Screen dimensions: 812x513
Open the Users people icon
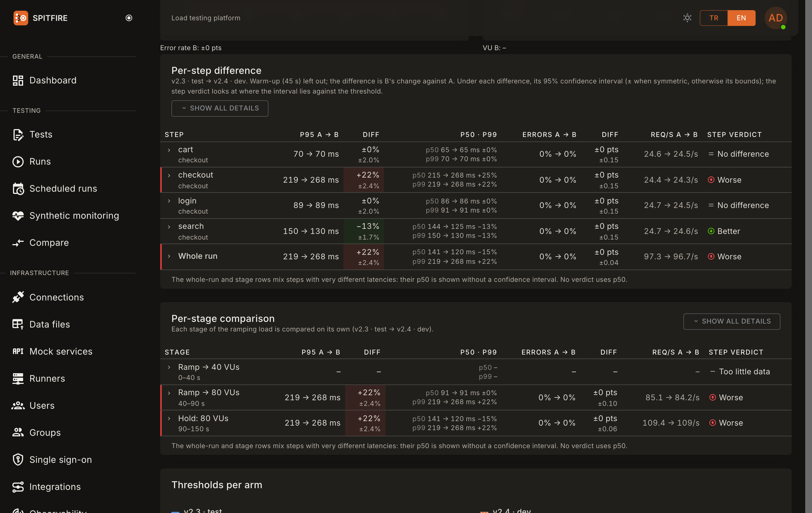click(18, 405)
